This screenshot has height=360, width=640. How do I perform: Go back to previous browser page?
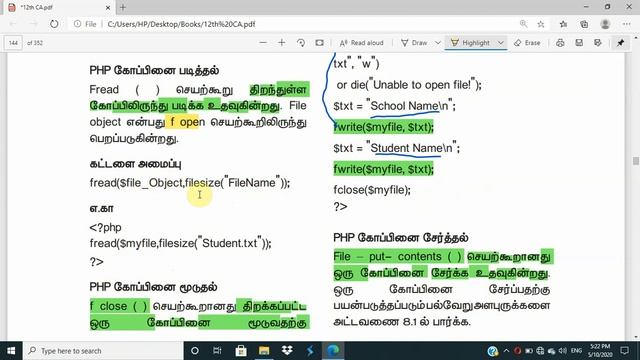(13, 24)
